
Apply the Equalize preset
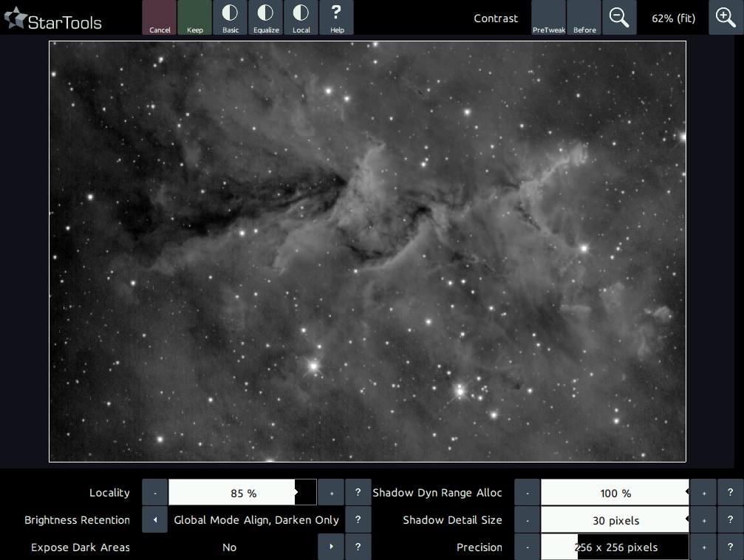266,18
